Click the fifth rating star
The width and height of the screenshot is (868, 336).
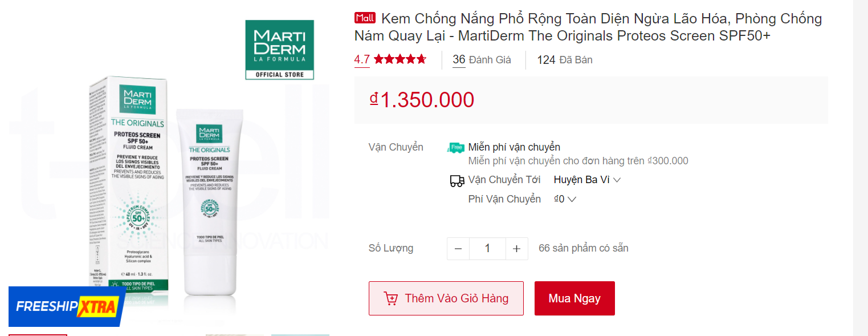[x=422, y=58]
